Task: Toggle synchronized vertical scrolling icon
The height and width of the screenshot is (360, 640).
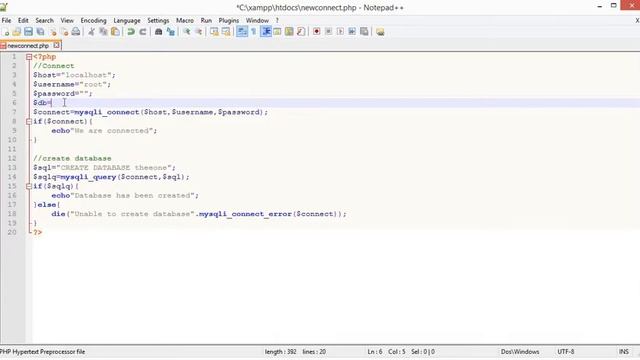Action: tap(214, 32)
